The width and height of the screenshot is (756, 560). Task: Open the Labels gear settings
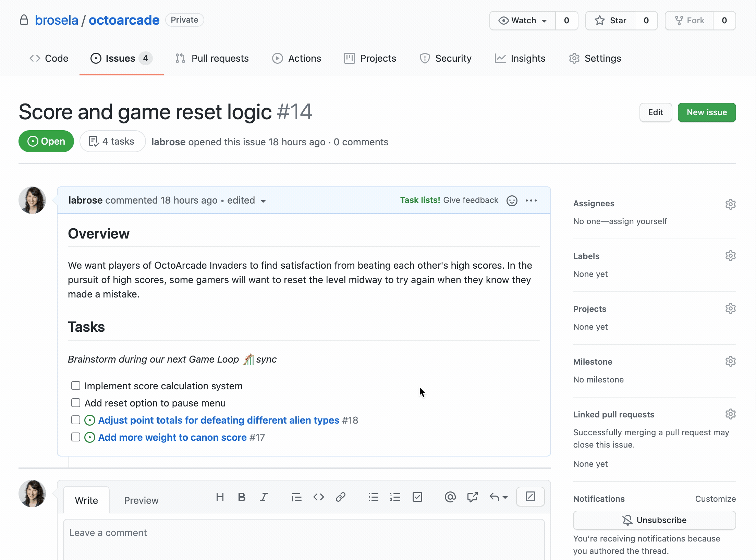coord(730,256)
